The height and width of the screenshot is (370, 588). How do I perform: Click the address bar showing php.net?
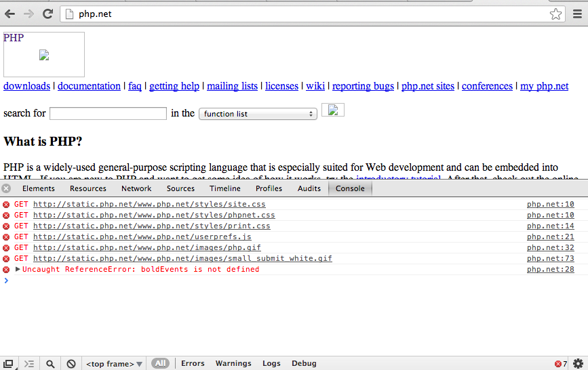(312, 14)
